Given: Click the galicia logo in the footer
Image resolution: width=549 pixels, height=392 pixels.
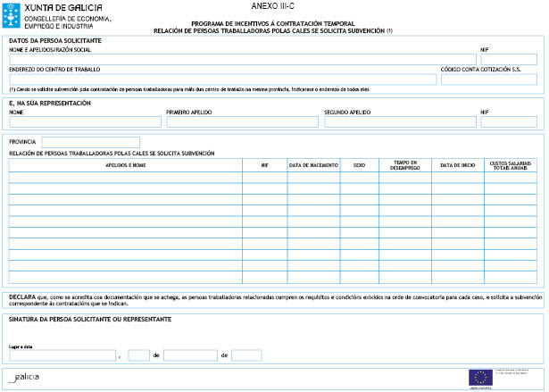Looking at the screenshot, I should [x=24, y=378].
